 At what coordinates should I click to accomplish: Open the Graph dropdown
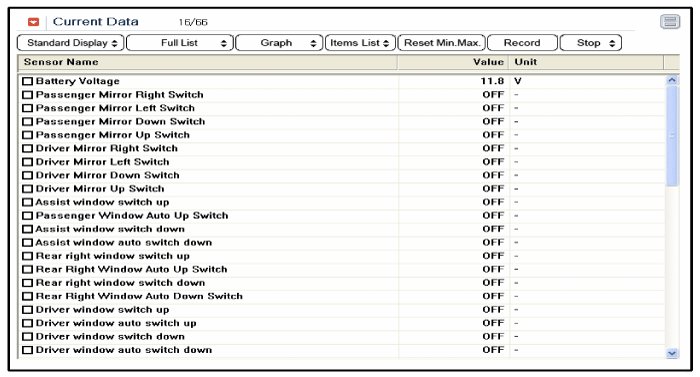click(279, 43)
